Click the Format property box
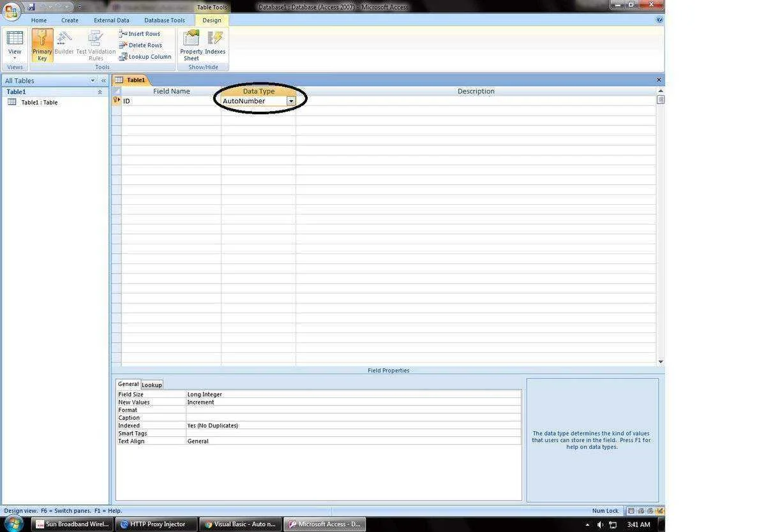 tap(354, 410)
